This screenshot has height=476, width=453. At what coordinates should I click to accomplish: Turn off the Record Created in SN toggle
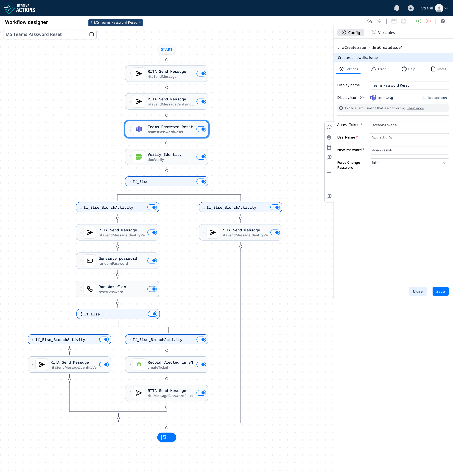[201, 365]
